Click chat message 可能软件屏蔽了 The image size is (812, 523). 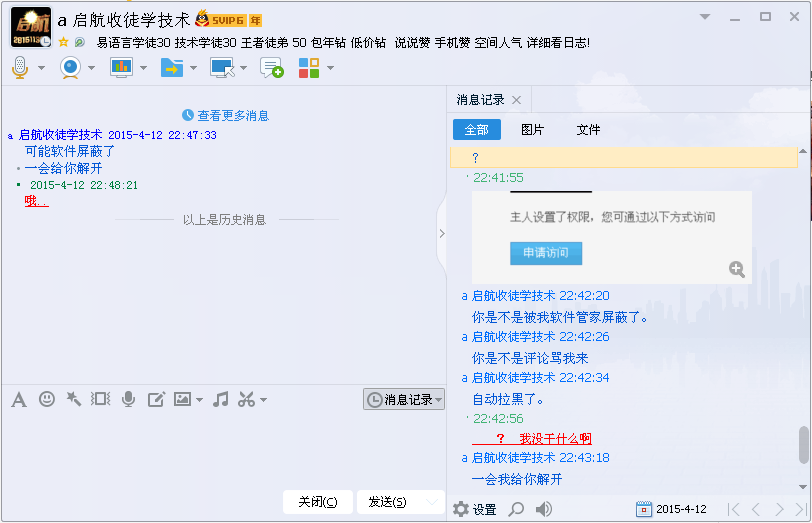coord(70,152)
